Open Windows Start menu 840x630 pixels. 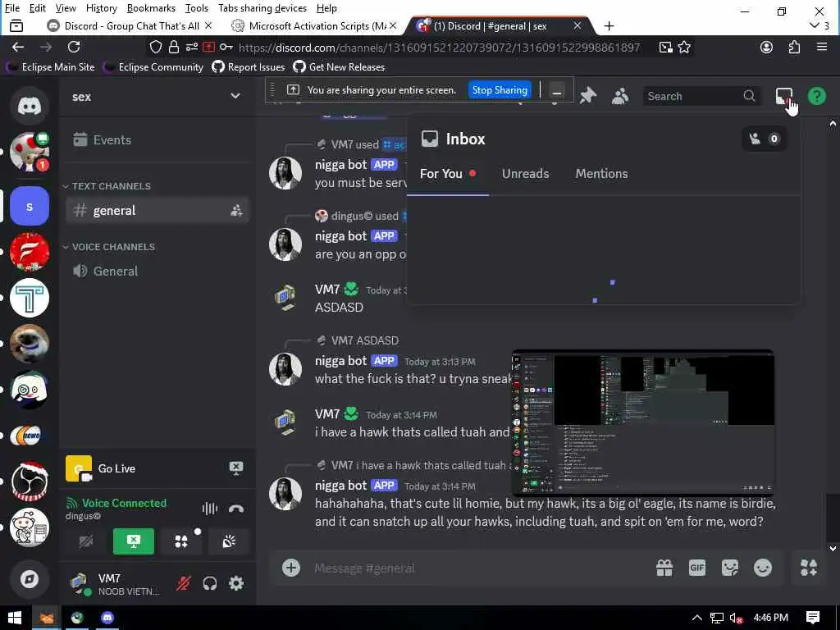point(15,618)
